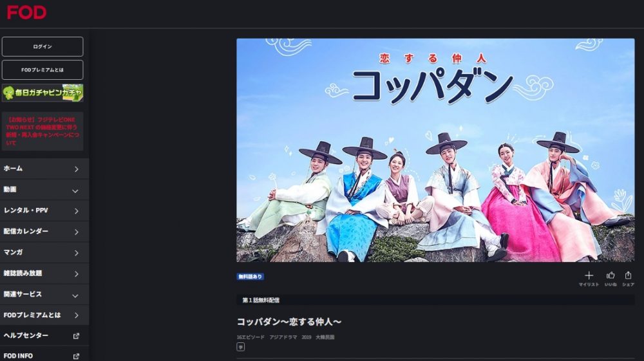Click the コッパダン hero image
The height and width of the screenshot is (361, 644).
(435, 150)
